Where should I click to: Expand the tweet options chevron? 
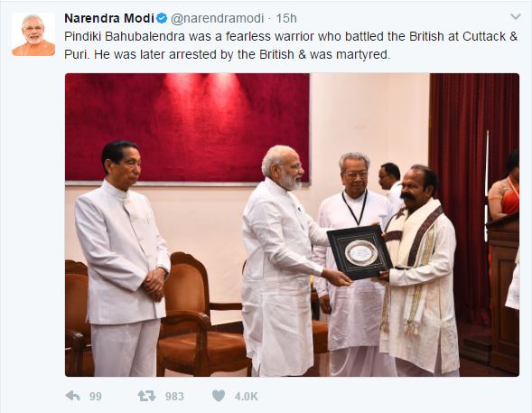click(516, 16)
